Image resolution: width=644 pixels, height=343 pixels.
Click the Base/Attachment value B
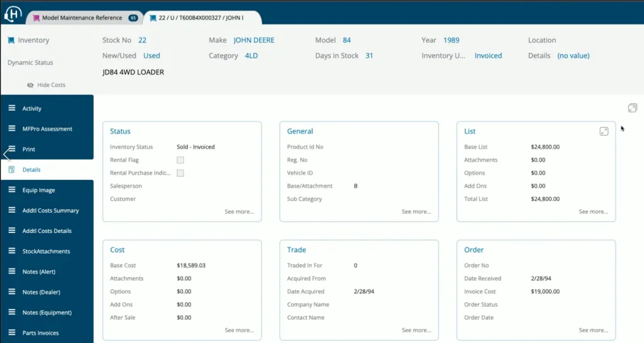pos(356,186)
